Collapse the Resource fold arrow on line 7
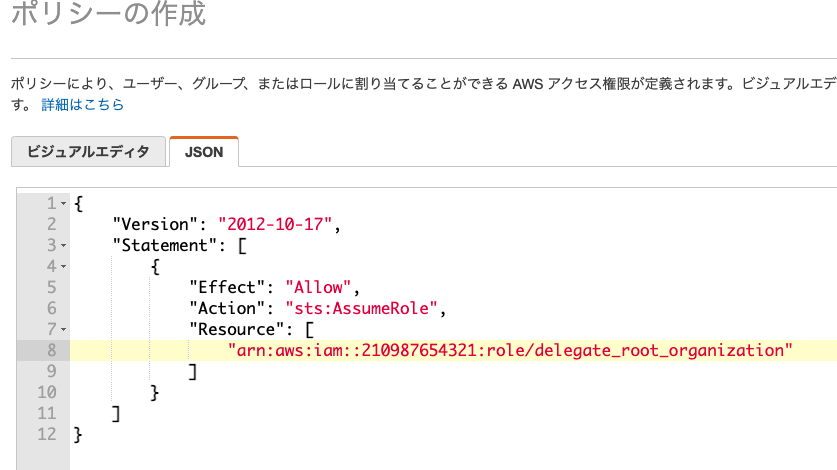The image size is (837, 470). click(x=64, y=330)
